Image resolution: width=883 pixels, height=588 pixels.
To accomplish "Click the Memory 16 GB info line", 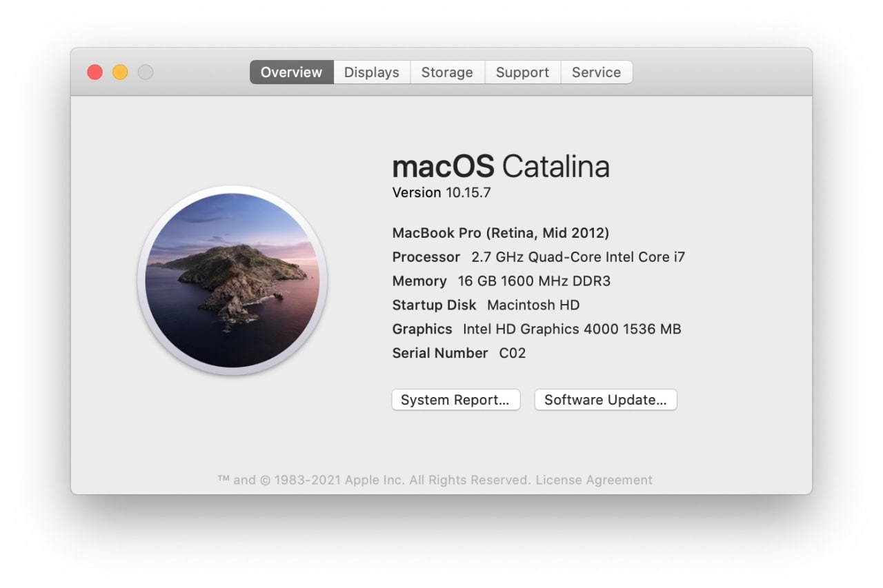I will [501, 281].
